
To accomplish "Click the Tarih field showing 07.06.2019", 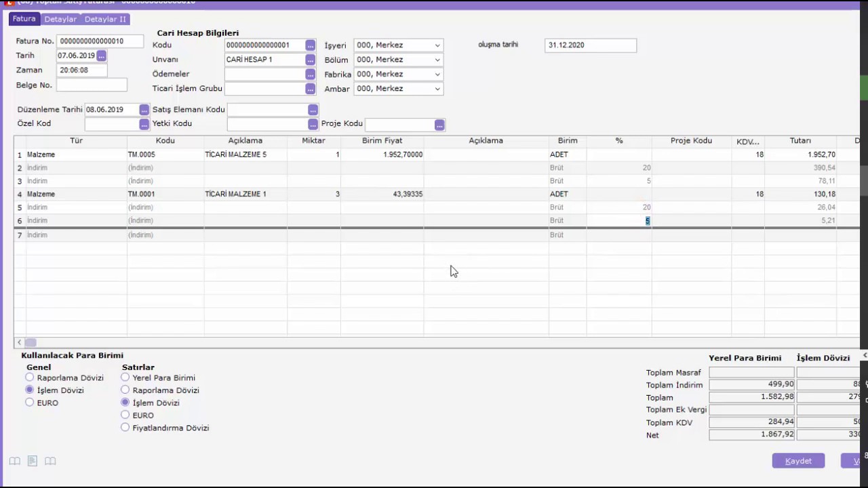I will pos(77,56).
